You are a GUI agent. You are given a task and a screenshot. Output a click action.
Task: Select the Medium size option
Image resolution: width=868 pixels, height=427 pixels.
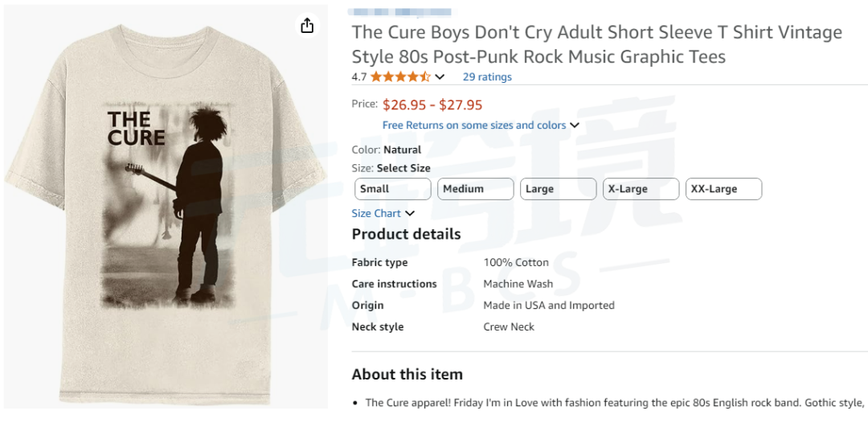click(475, 189)
